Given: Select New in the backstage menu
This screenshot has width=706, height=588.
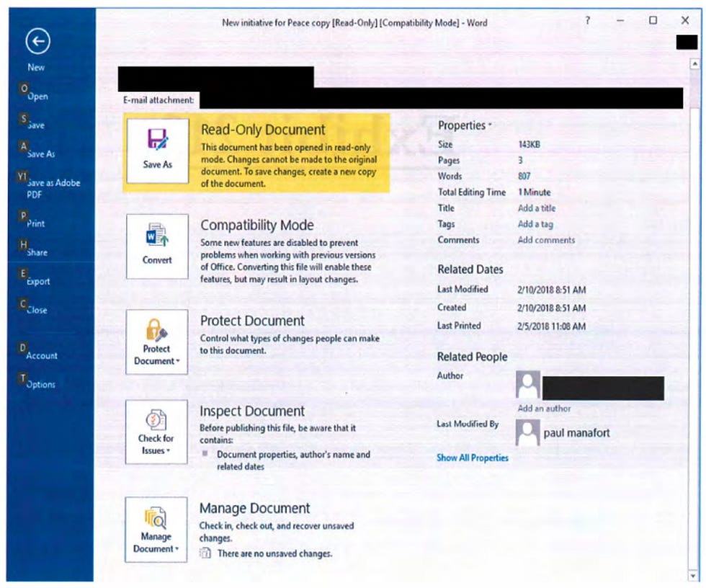Looking at the screenshot, I should 36,68.
